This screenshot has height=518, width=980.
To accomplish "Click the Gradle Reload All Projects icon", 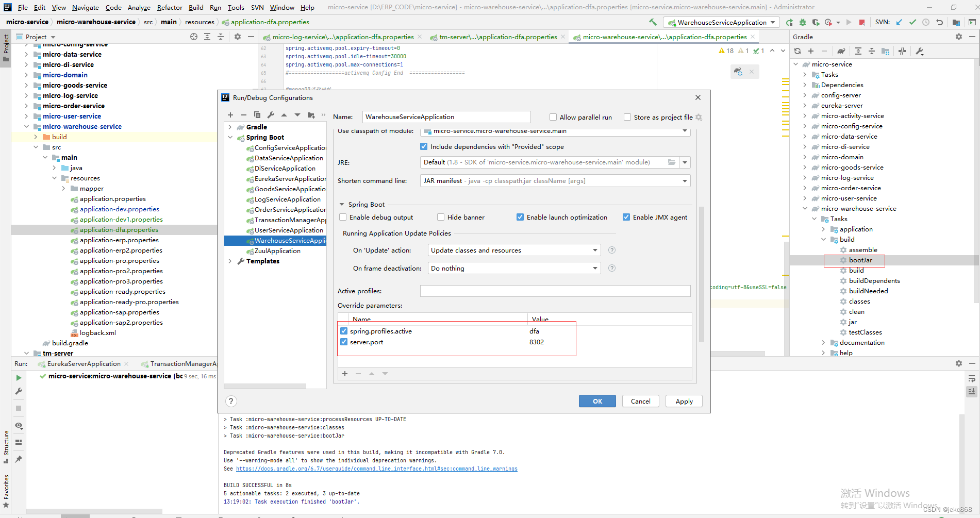I will (x=798, y=51).
